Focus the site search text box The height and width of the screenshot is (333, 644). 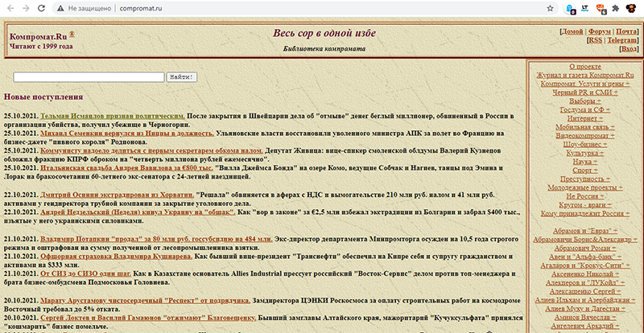click(89, 77)
